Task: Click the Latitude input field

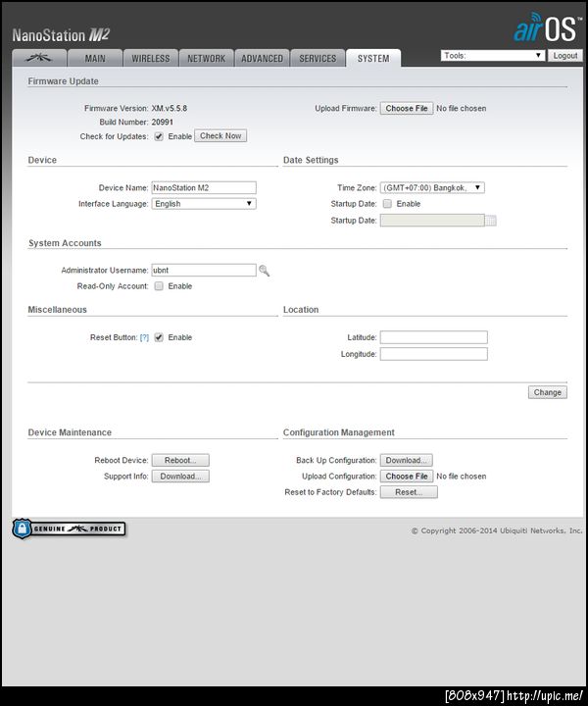Action: coord(434,337)
